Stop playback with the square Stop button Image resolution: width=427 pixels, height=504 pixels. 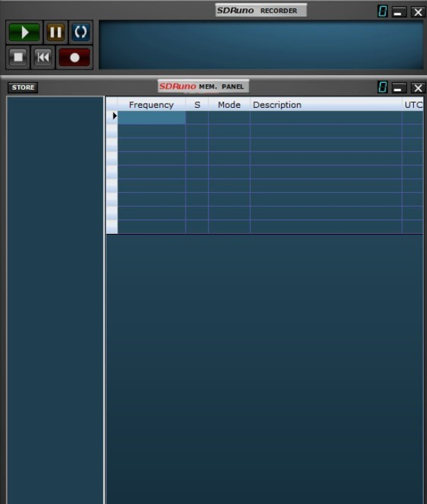[18, 57]
